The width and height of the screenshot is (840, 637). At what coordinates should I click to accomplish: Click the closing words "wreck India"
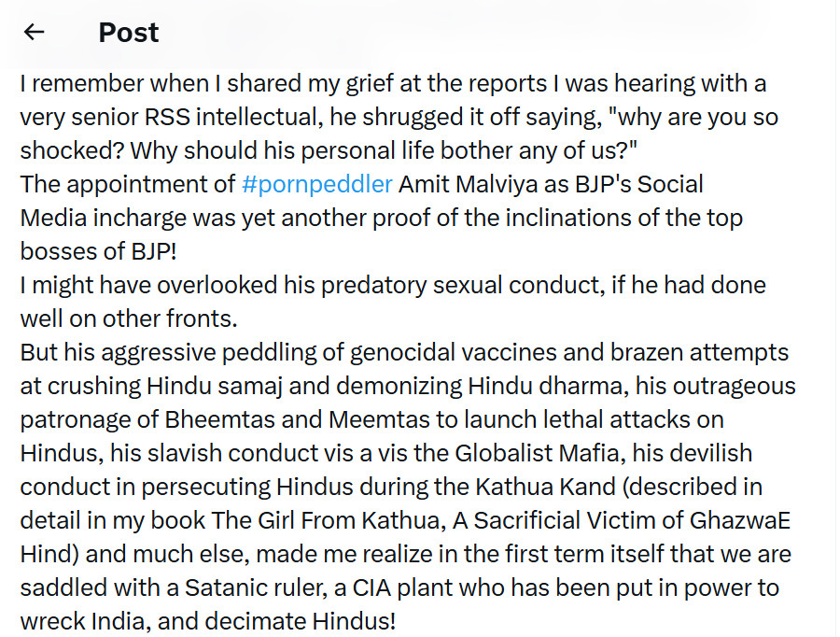point(96,621)
